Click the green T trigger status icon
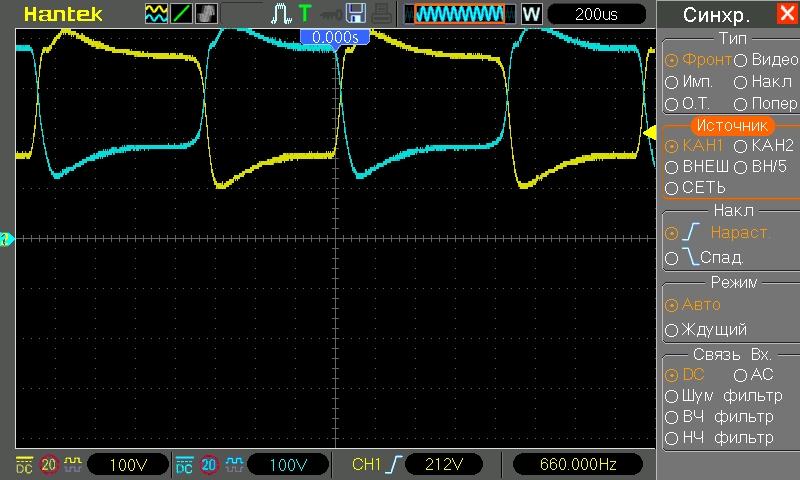 (304, 14)
